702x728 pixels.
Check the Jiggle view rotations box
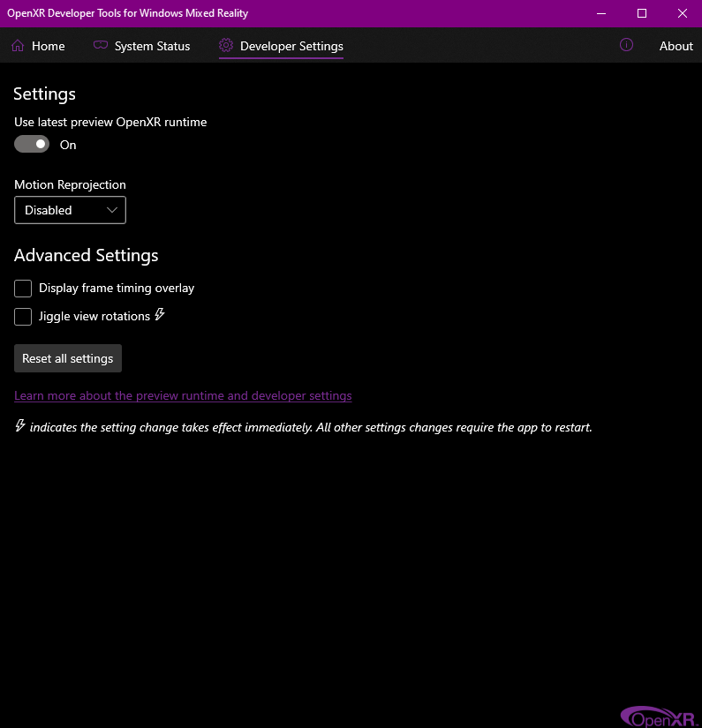23,317
